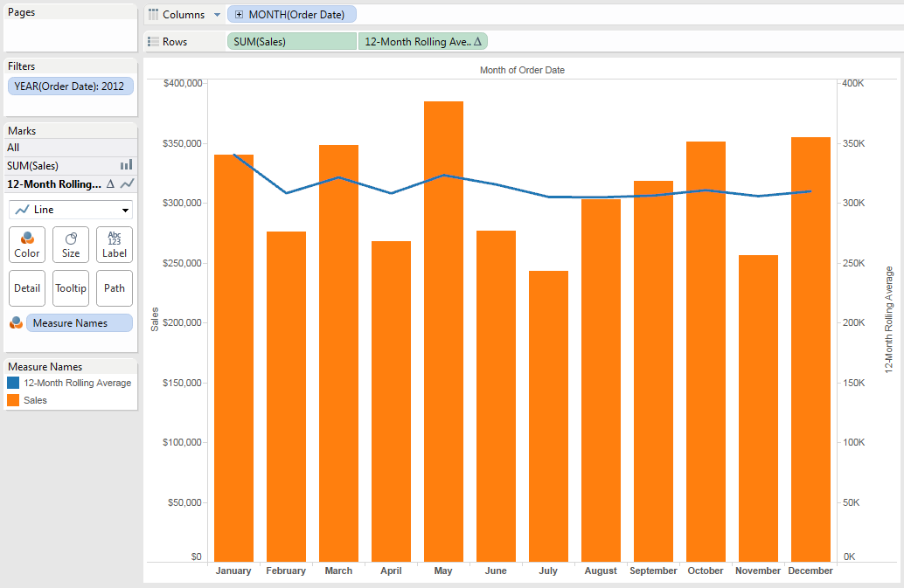Screen dimensions: 904x588
Task: Click the orange Sales legend swatch
Action: 13,400
